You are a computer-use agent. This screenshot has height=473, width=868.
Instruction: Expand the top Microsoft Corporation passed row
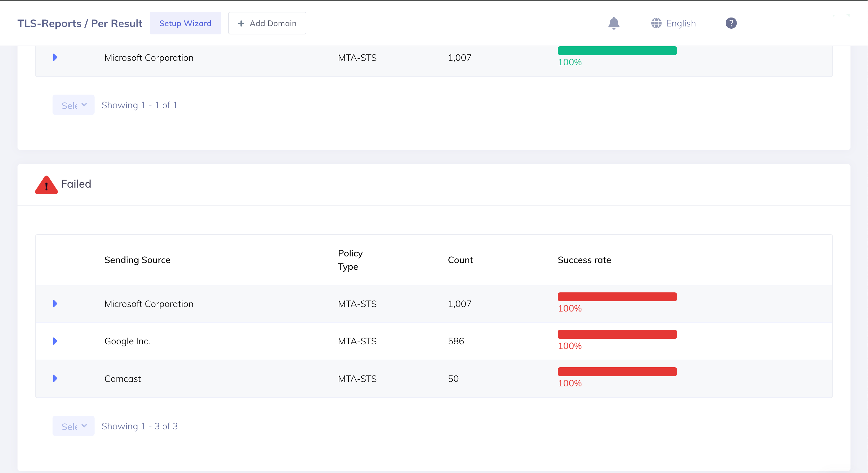coord(55,58)
